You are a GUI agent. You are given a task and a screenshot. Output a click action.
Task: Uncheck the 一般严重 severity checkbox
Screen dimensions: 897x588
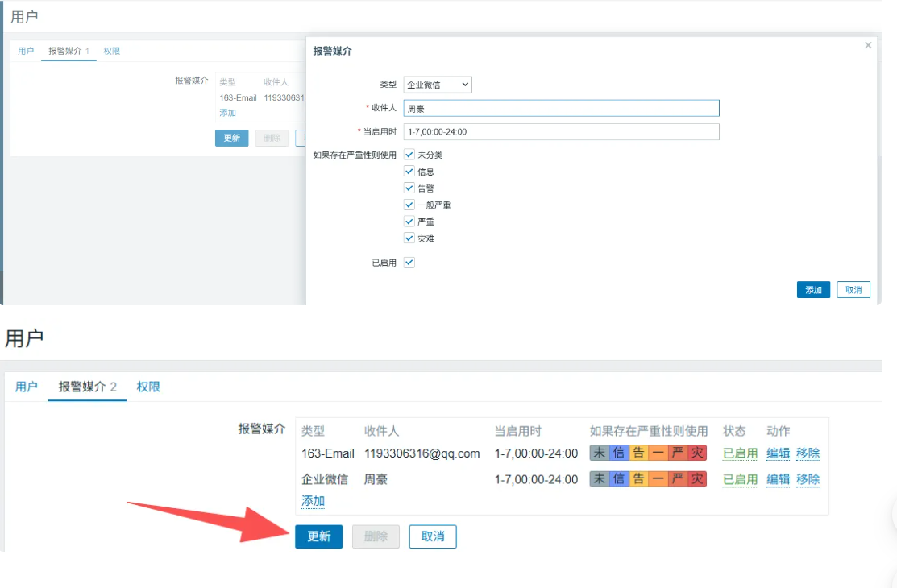(x=409, y=205)
